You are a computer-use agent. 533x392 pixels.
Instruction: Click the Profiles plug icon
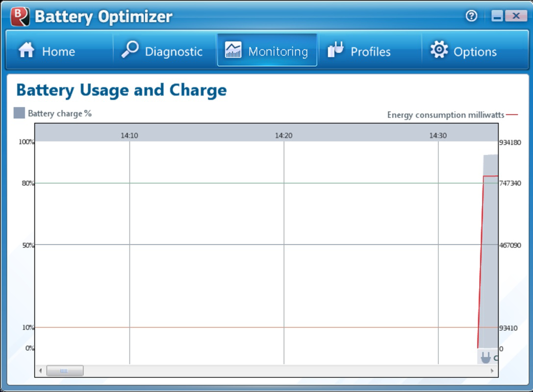pyautogui.click(x=335, y=49)
